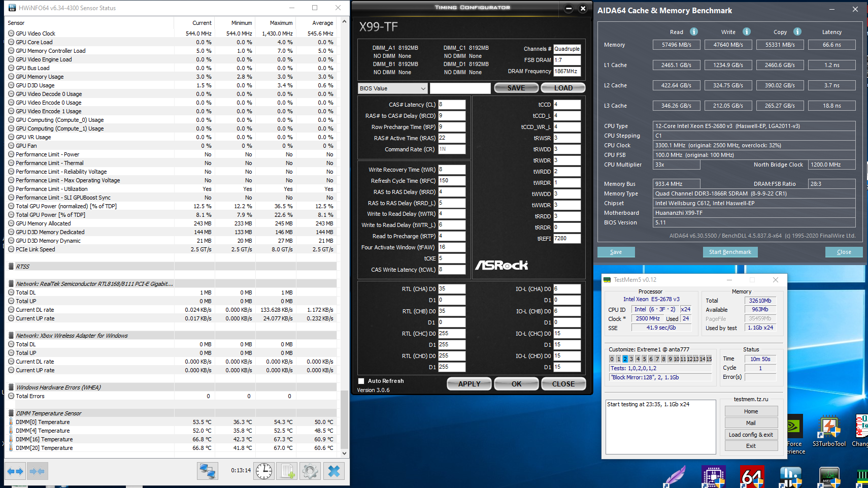Open the BIOS Value dropdown
This screenshot has height=488, width=868.
392,88
